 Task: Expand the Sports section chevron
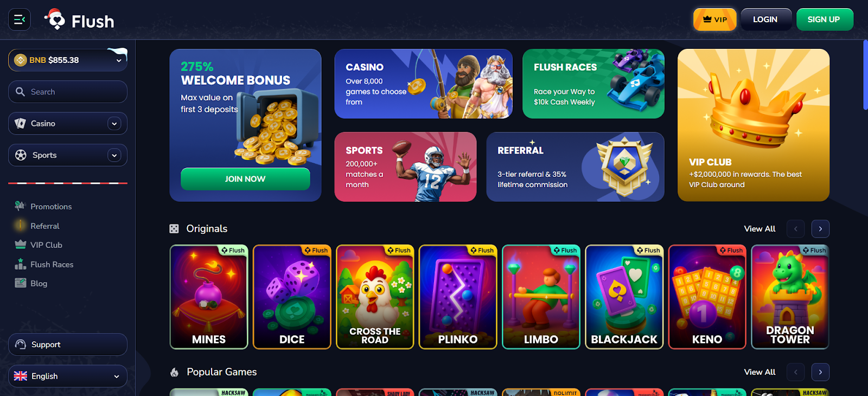coord(114,155)
